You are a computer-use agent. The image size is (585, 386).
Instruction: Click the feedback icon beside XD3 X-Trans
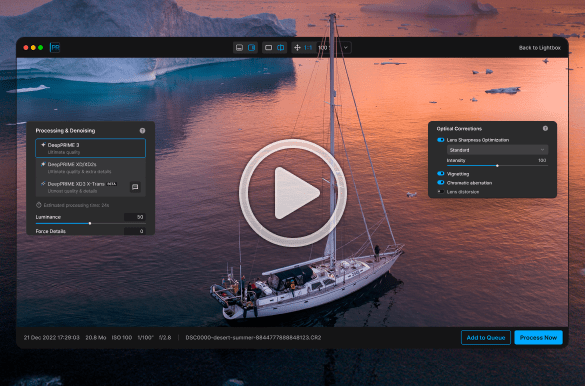tap(135, 187)
